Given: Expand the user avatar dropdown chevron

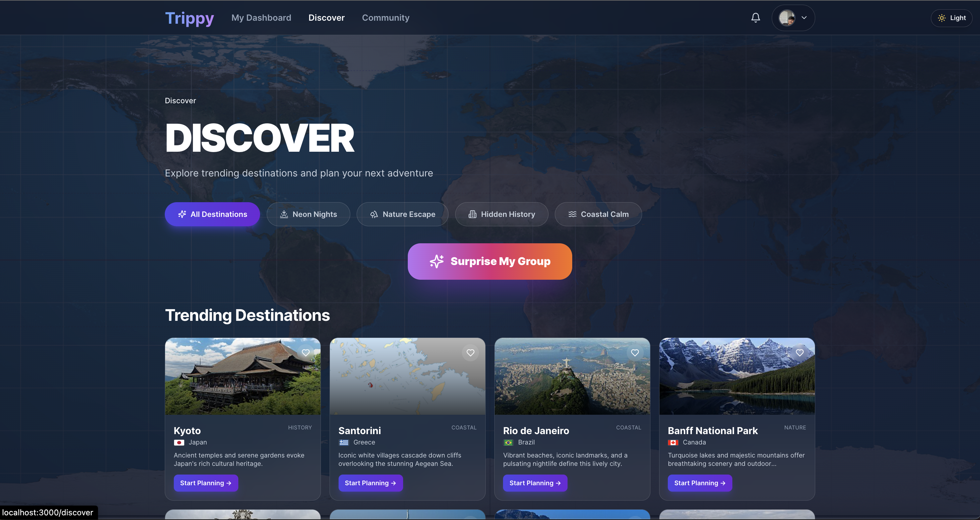Looking at the screenshot, I should (x=804, y=18).
